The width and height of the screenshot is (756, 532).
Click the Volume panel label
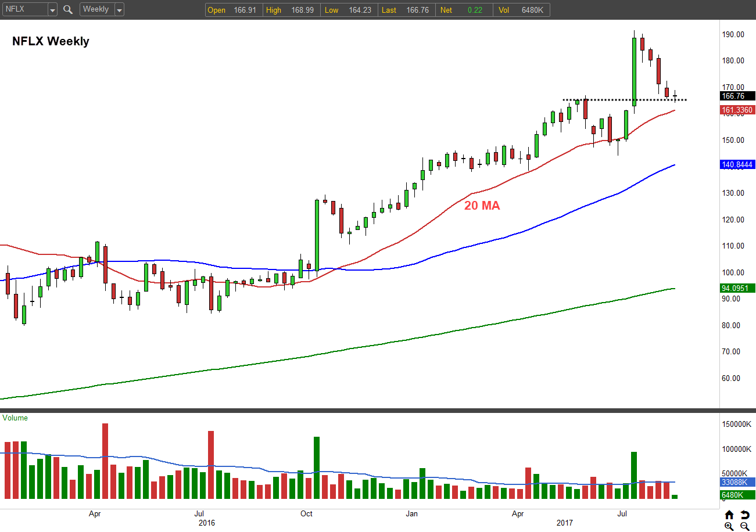[15, 418]
